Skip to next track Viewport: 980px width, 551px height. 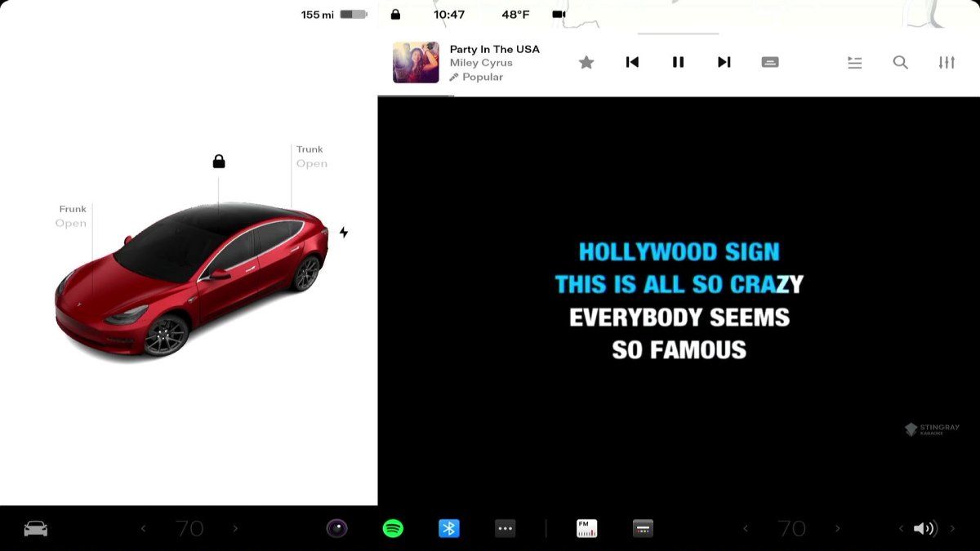[724, 62]
